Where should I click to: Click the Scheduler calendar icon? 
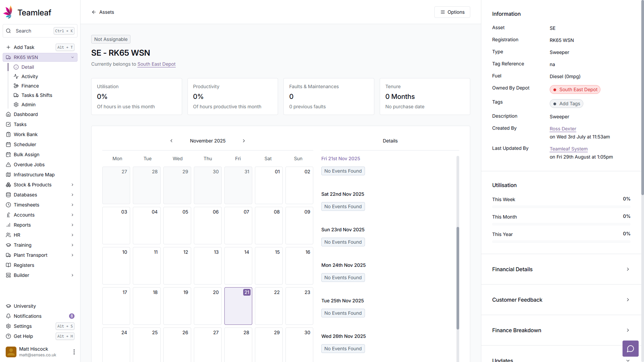tap(8, 144)
